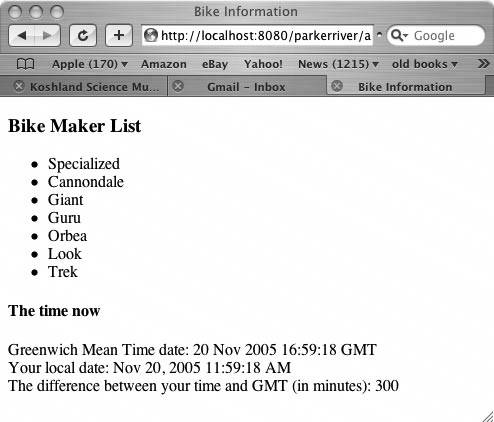Expand the Apple (170) bookmarks folder
Viewport: 494px width, 422px height.
[x=90, y=64]
